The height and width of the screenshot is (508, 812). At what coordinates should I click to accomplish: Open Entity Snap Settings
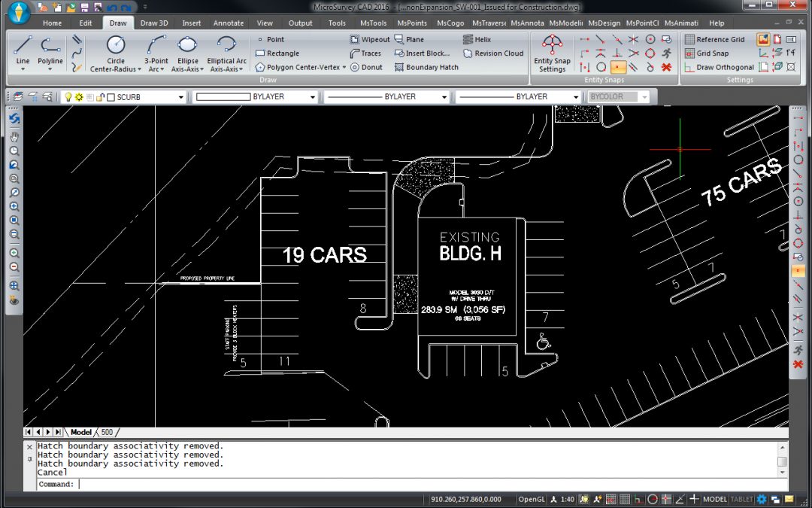click(x=552, y=53)
